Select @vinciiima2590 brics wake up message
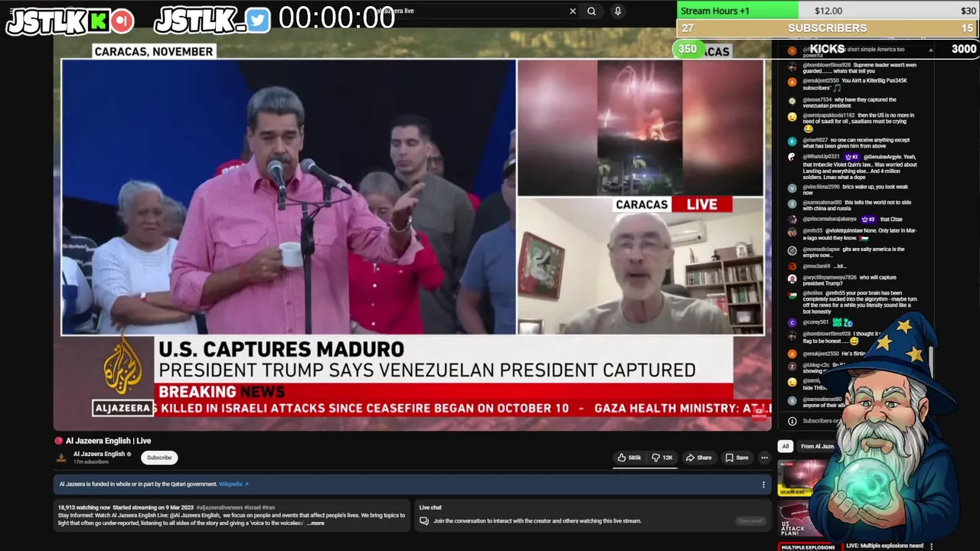 (856, 190)
